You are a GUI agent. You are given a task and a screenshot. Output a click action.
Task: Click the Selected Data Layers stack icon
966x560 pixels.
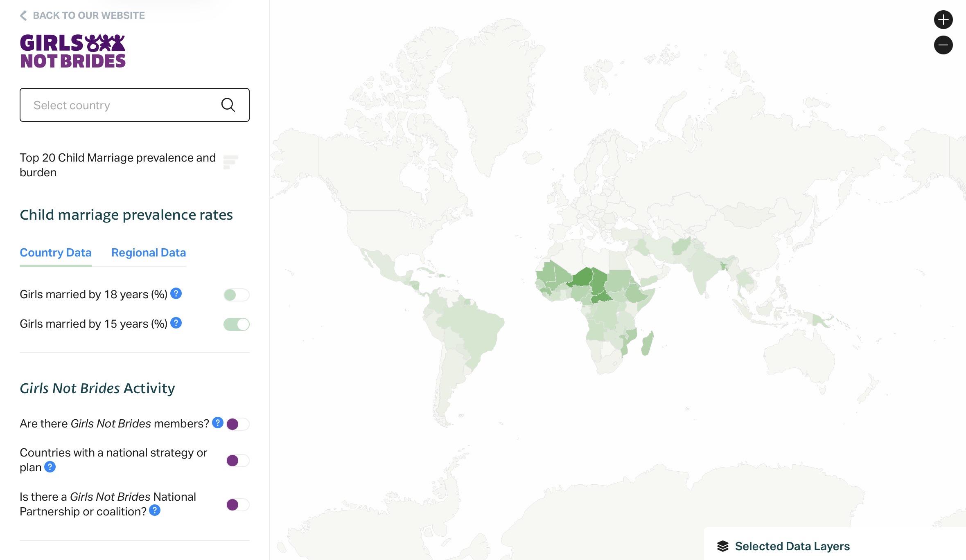point(723,546)
